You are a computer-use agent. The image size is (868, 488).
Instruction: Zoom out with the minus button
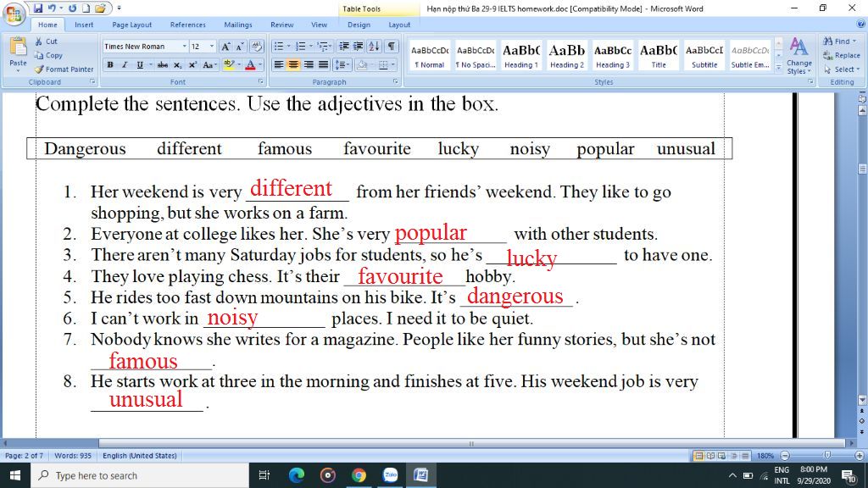784,456
